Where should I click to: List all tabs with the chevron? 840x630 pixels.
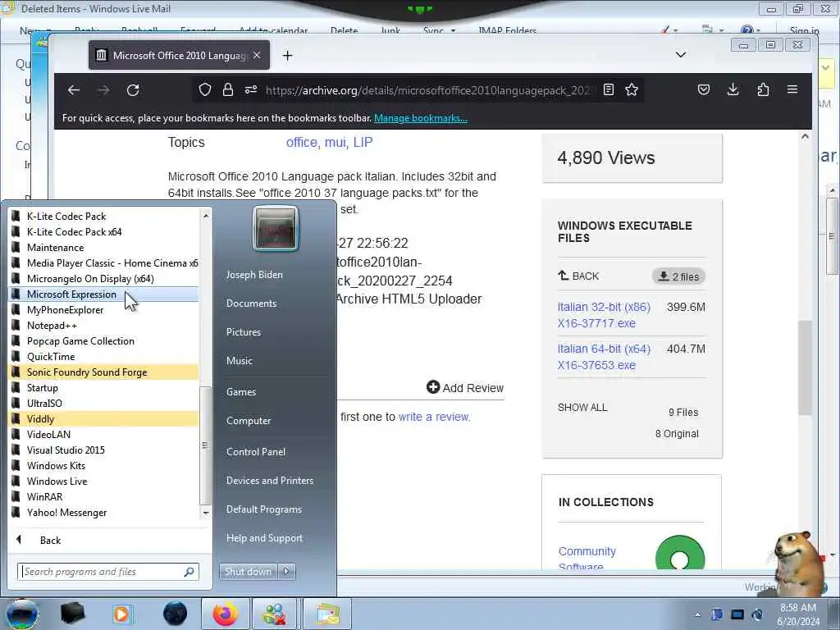coord(681,55)
